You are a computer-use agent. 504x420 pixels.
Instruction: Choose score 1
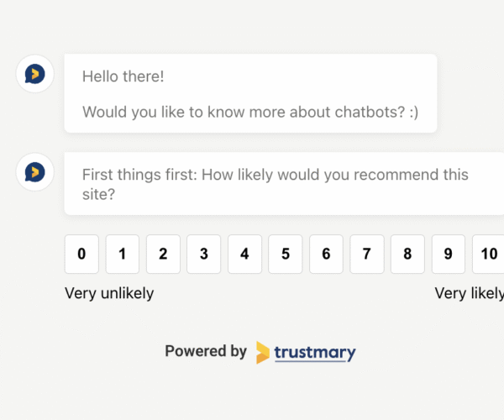point(123,254)
